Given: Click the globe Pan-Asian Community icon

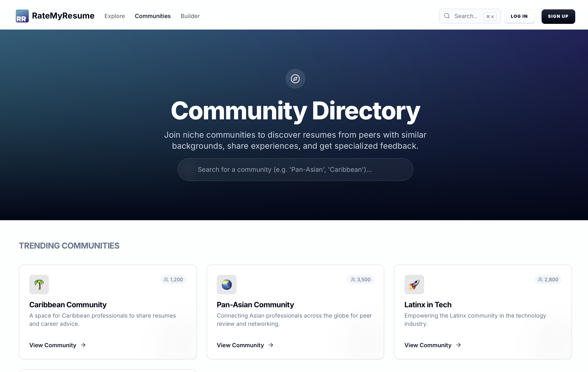Looking at the screenshot, I should pos(226,284).
